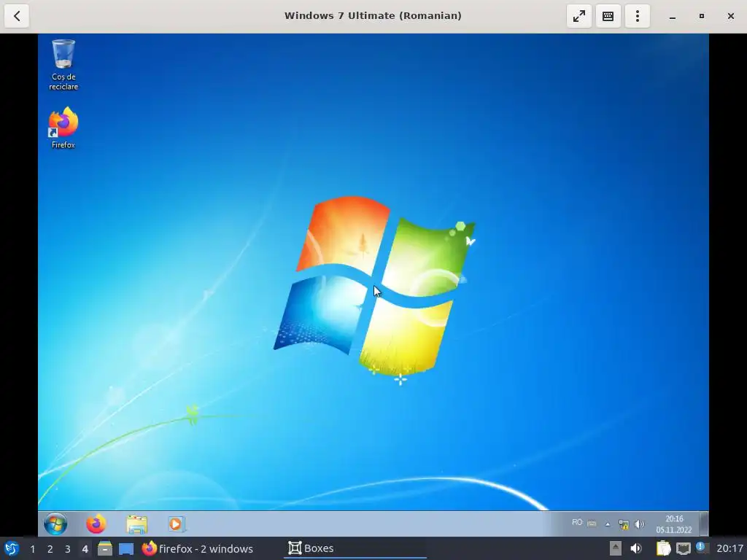Image resolution: width=747 pixels, height=560 pixels.
Task: Open the host application launcher menu
Action: (12, 548)
